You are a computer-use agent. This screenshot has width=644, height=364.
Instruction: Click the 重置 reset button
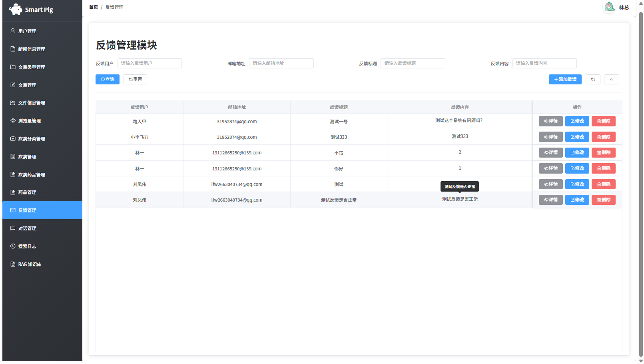[135, 79]
